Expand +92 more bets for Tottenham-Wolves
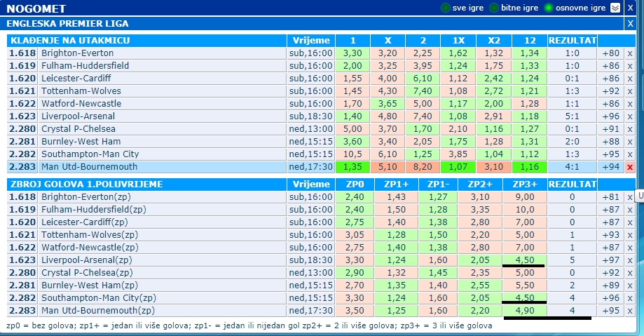Image resolution: width=644 pixels, height=336 pixels. pos(611,91)
